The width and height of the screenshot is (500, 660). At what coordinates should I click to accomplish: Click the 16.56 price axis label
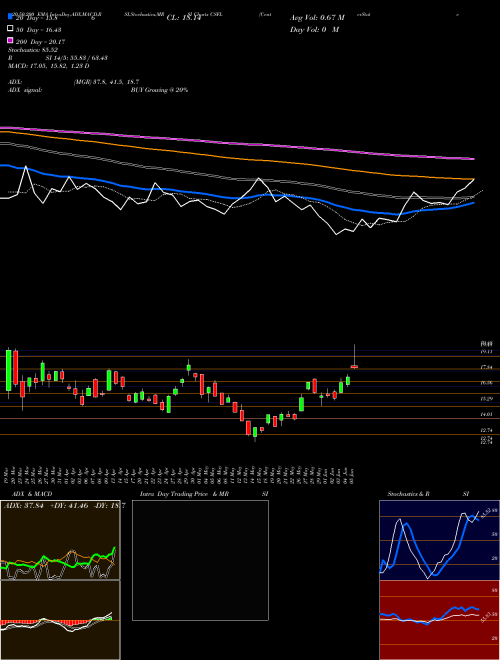point(487,383)
